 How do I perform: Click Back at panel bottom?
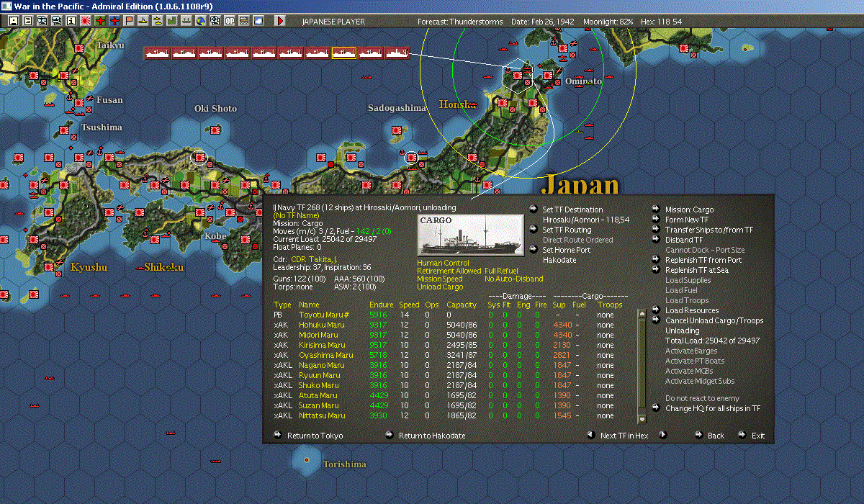[x=716, y=436]
